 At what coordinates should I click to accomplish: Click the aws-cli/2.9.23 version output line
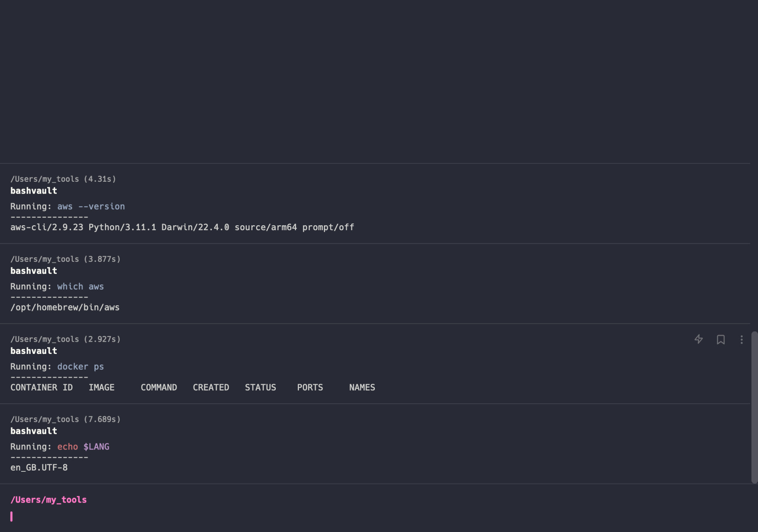click(182, 227)
